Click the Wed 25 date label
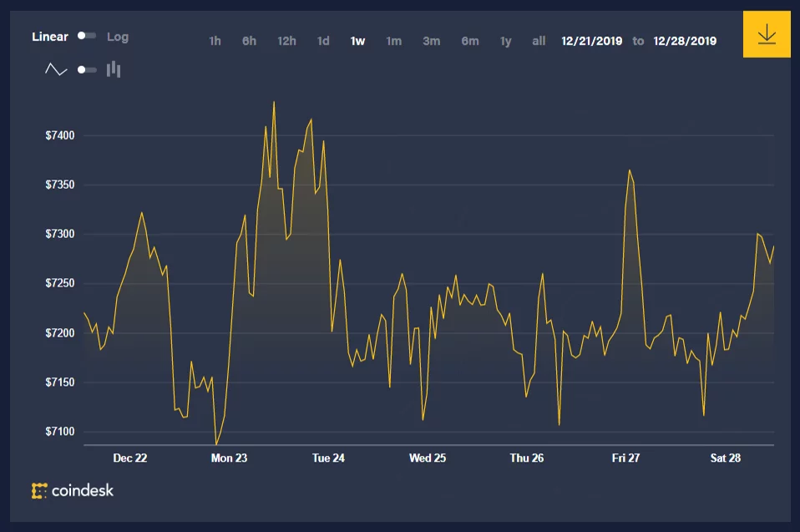Screen dimensions: 800x532 [x=428, y=458]
